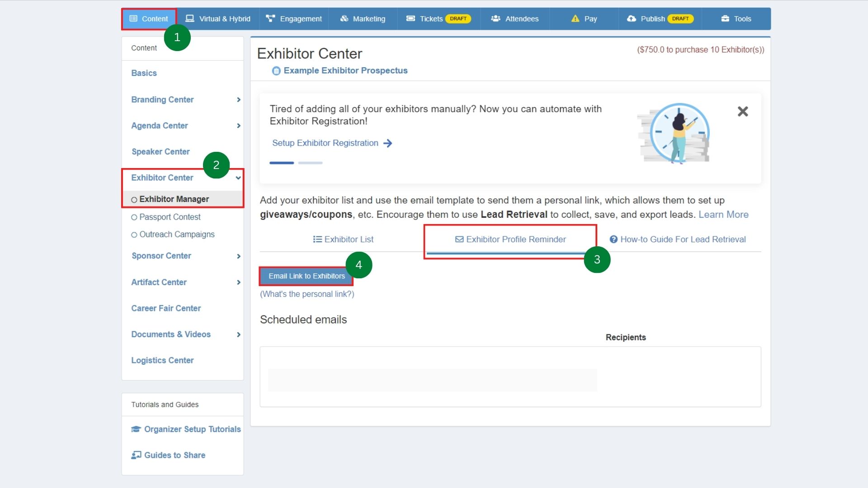Image resolution: width=868 pixels, height=488 pixels.
Task: Open the Setup Exhibitor Registration link
Action: [x=325, y=143]
